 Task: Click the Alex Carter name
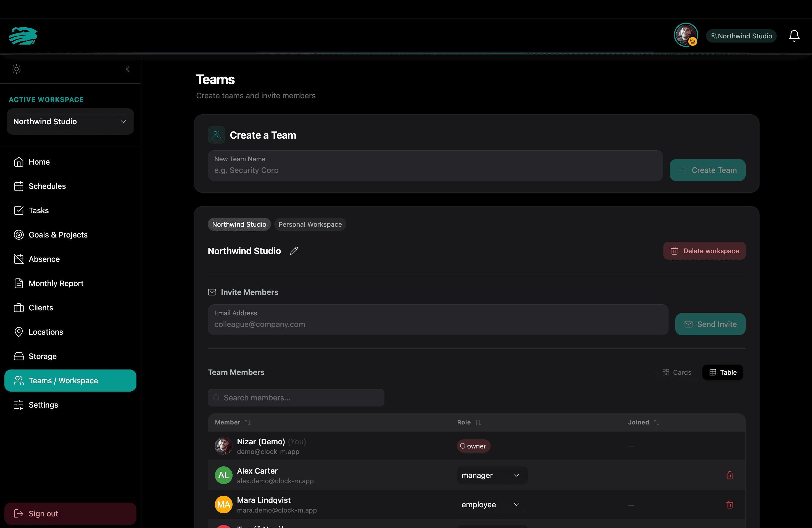[257, 471]
